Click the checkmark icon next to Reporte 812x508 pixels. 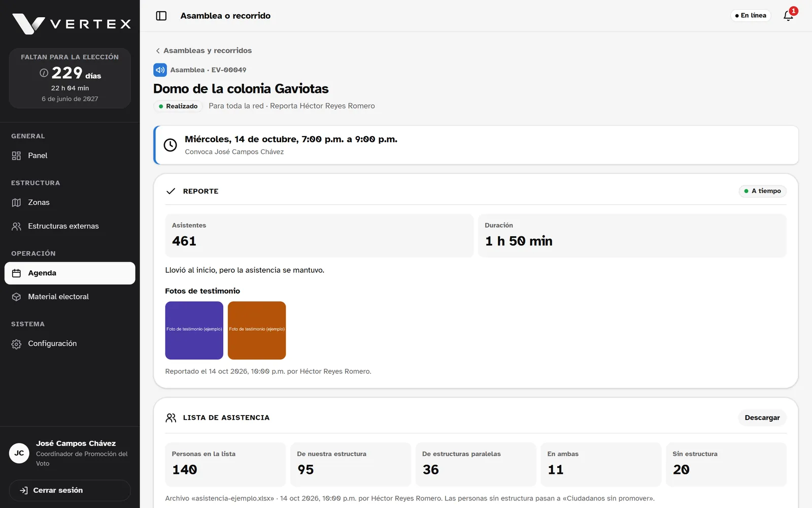171,191
